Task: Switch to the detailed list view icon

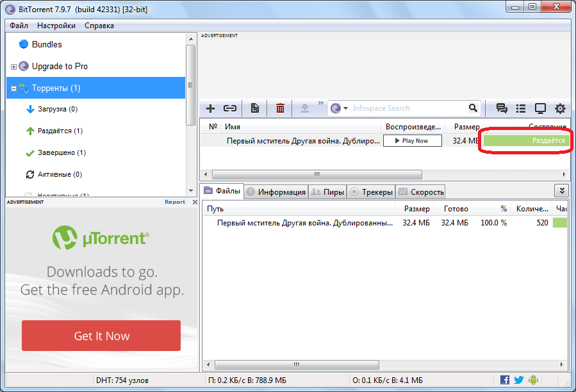Action: [x=520, y=108]
